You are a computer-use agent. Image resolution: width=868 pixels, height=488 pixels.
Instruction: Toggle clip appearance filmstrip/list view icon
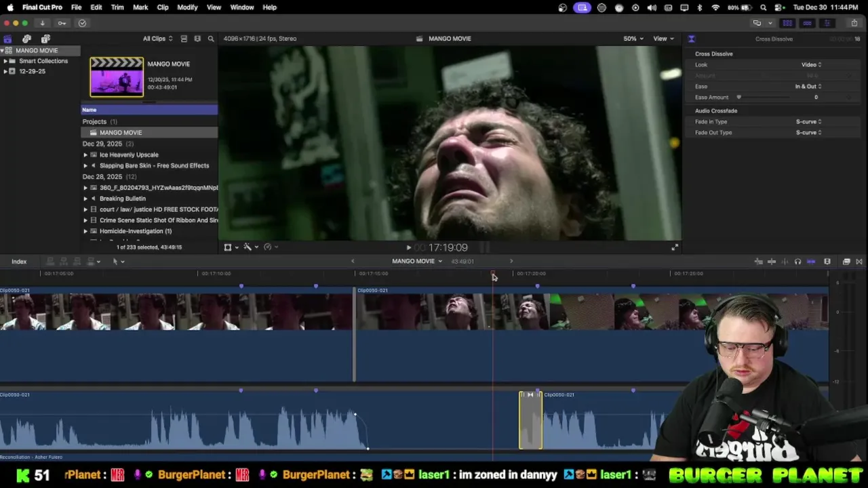click(x=184, y=39)
